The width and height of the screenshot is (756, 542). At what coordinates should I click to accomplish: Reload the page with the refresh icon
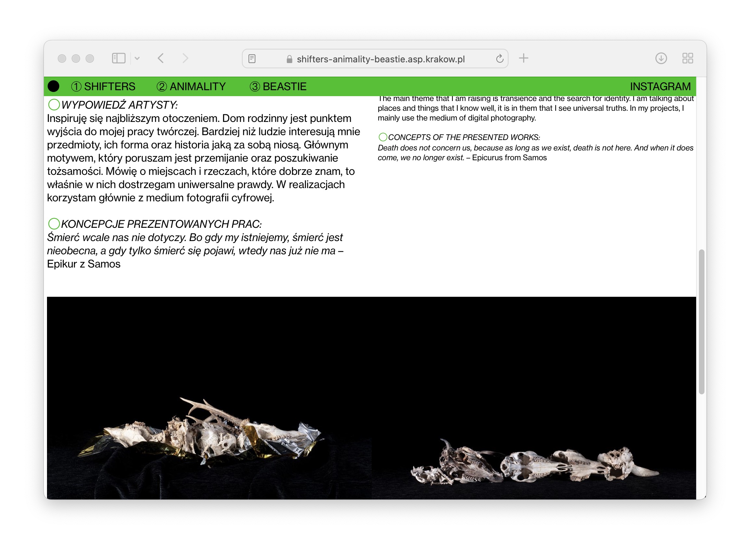[499, 59]
